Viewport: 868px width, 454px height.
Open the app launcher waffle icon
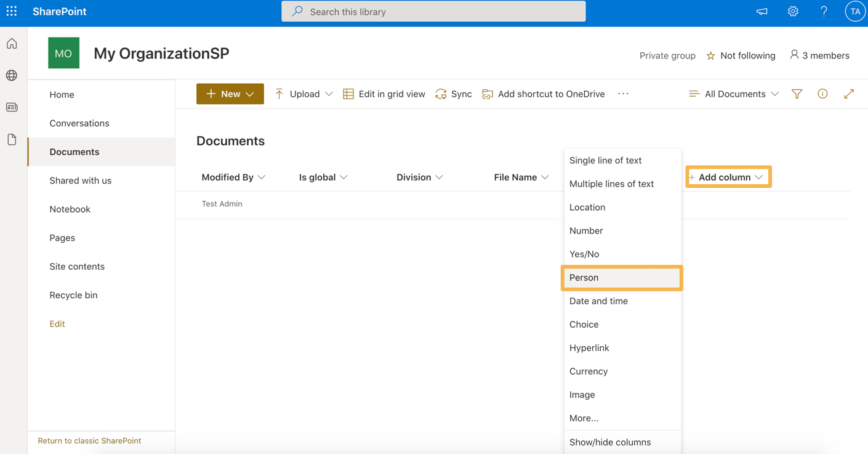[x=12, y=11]
